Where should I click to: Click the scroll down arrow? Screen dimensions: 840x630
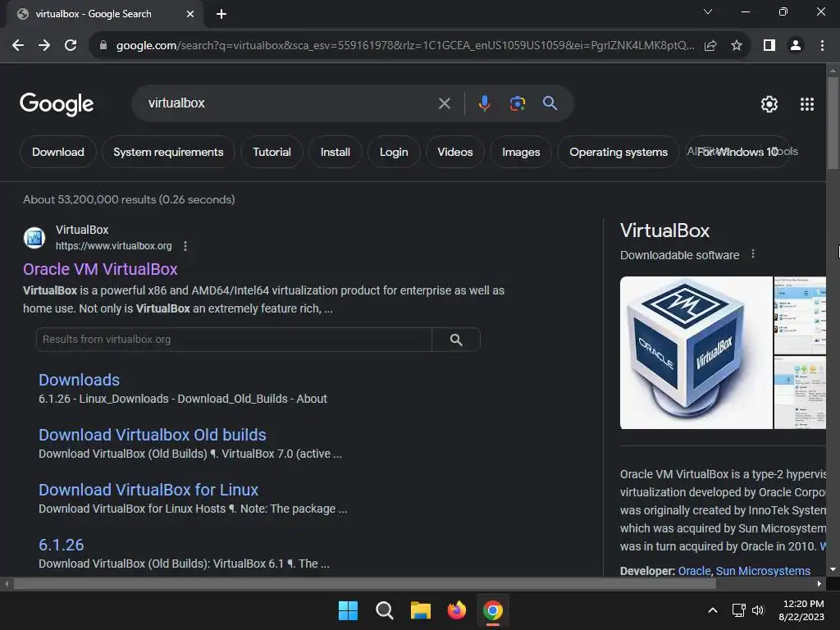click(x=833, y=569)
